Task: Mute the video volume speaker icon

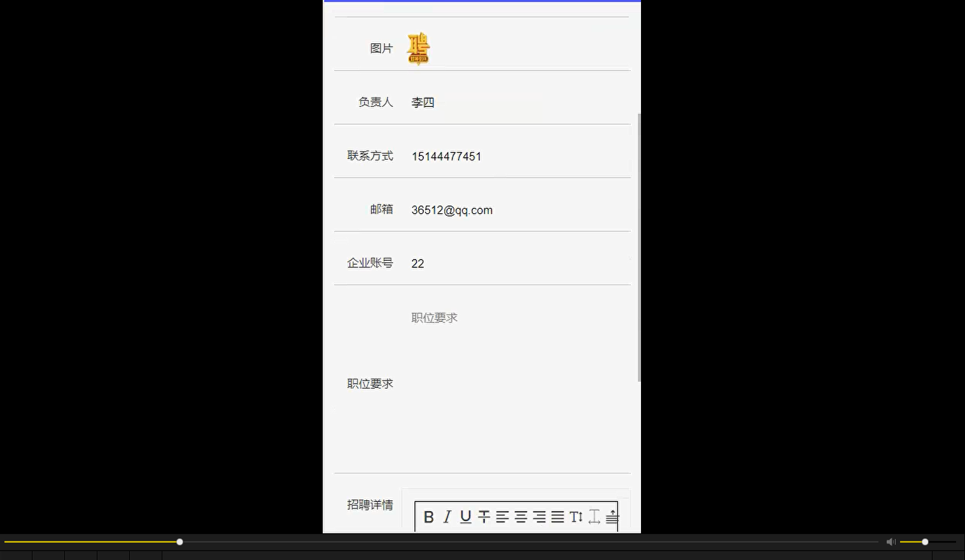Action: click(x=891, y=542)
